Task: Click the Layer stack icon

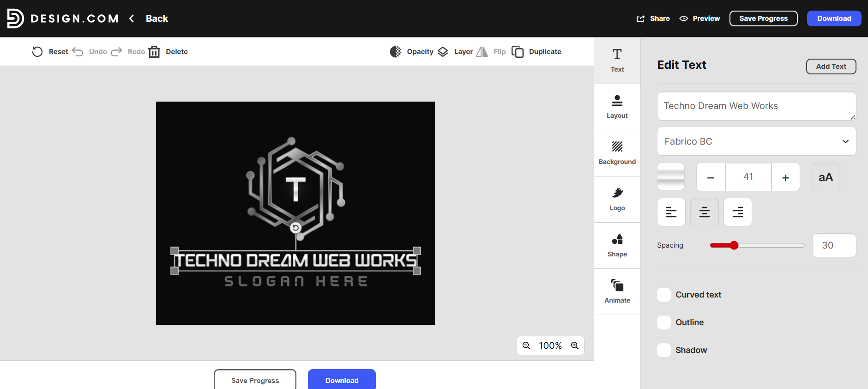Action: (443, 52)
